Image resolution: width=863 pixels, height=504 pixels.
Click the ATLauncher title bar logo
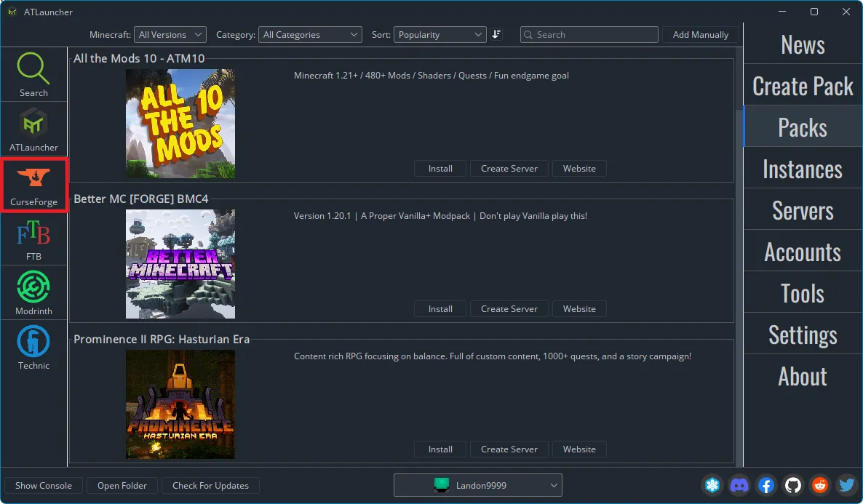(12, 12)
